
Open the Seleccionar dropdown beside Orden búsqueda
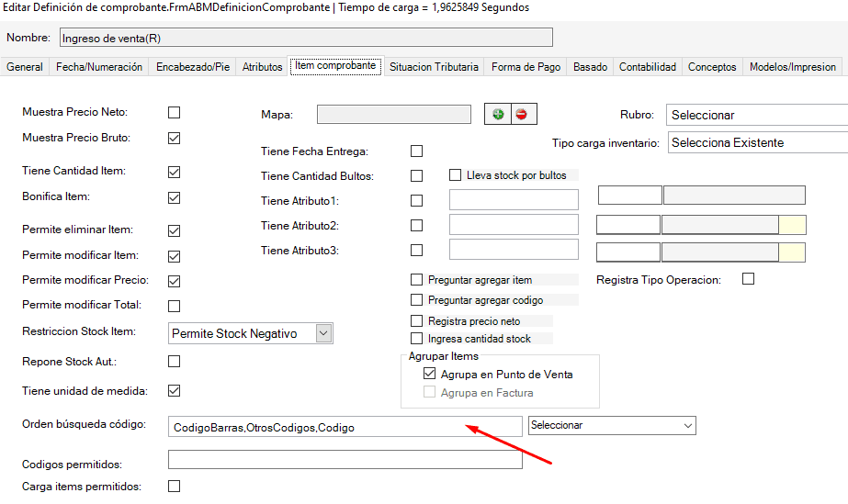(687, 426)
